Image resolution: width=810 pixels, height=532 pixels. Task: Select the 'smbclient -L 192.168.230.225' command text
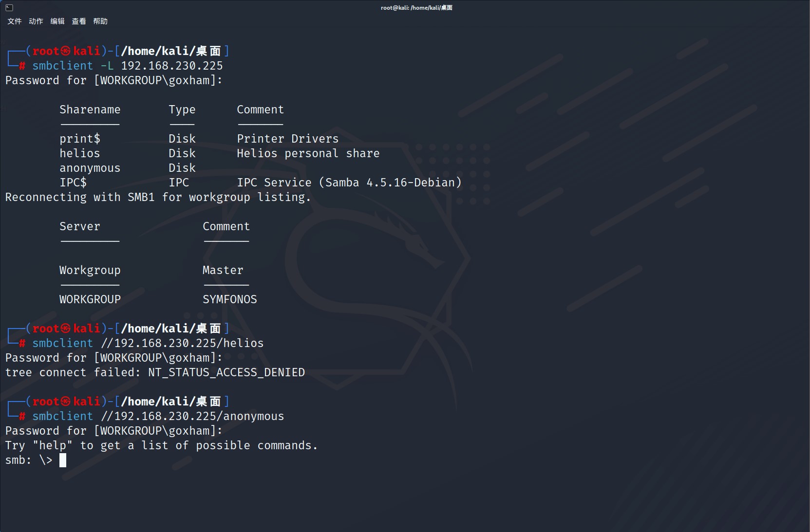click(128, 66)
